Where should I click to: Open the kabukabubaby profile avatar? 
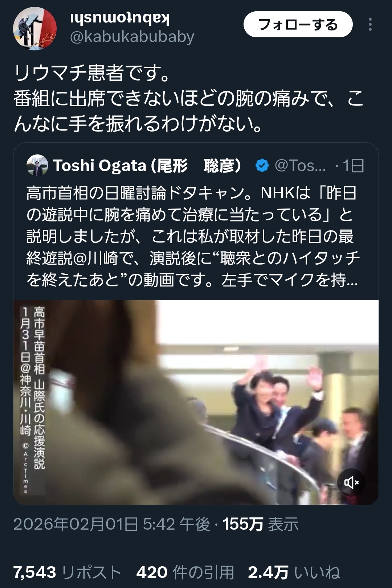pyautogui.click(x=35, y=28)
